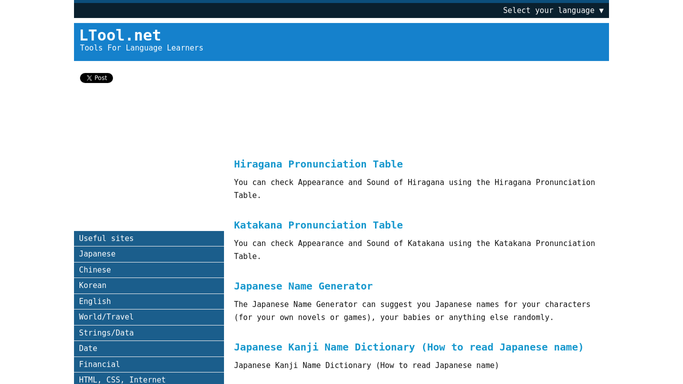The width and height of the screenshot is (683, 384).
Task: Select HTML, CSS, Internet sidebar item
Action: [149, 379]
